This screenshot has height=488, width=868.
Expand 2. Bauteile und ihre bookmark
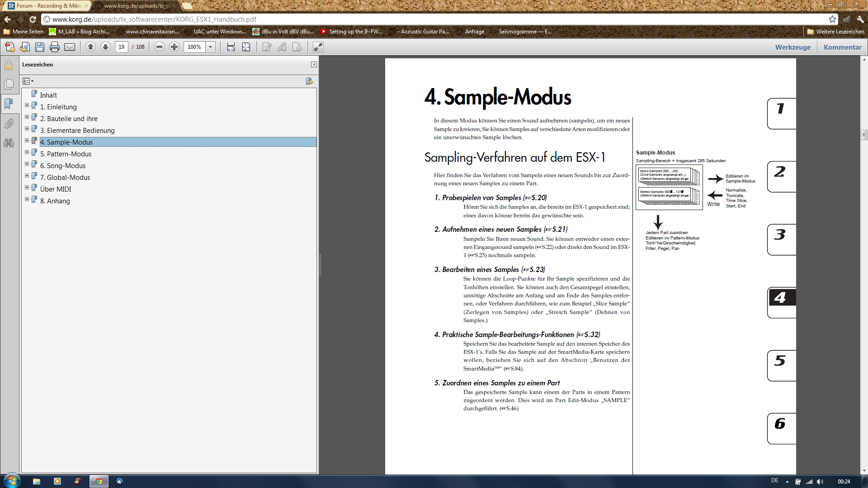(x=27, y=117)
